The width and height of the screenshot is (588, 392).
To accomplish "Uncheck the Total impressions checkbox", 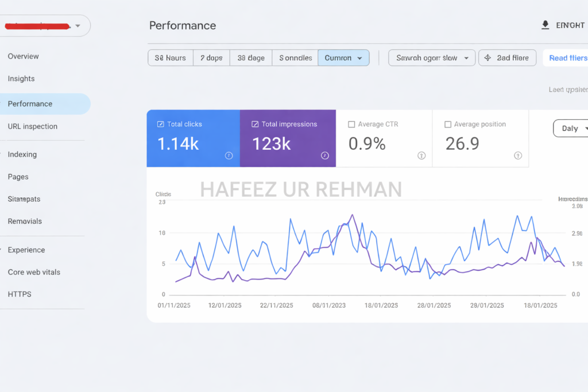I will pos(255,124).
